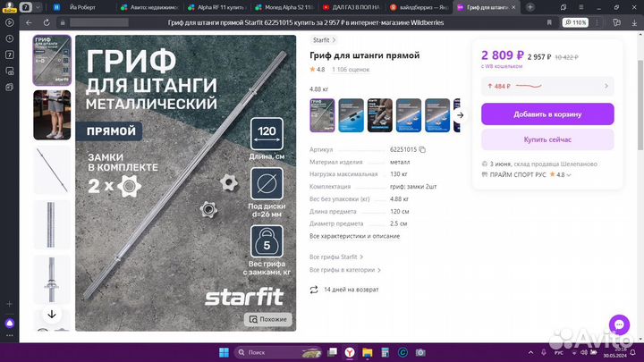This screenshot has width=644, height=362.
Task: Open the Camera app from the taskbar
Action: point(420,352)
